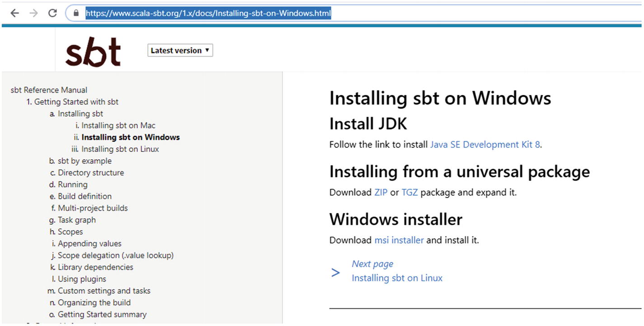Download the msi installer
Image resolution: width=644 pixels, height=326 pixels.
click(399, 240)
